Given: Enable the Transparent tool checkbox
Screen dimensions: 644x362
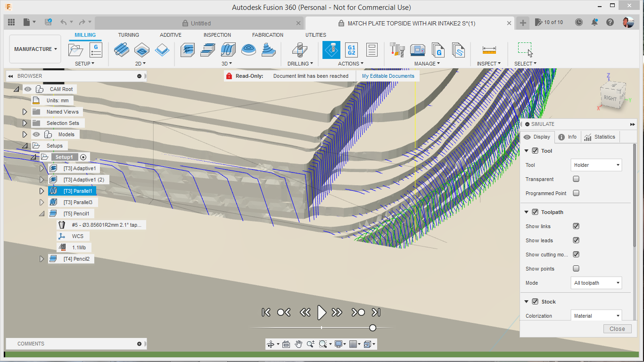Looking at the screenshot, I should 576,179.
